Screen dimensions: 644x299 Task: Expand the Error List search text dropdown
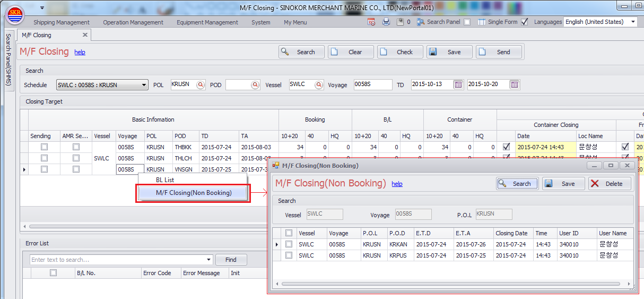pos(208,260)
